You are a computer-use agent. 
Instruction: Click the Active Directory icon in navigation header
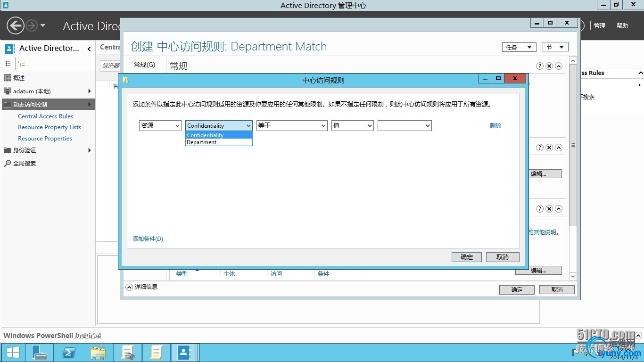pyautogui.click(x=10, y=48)
